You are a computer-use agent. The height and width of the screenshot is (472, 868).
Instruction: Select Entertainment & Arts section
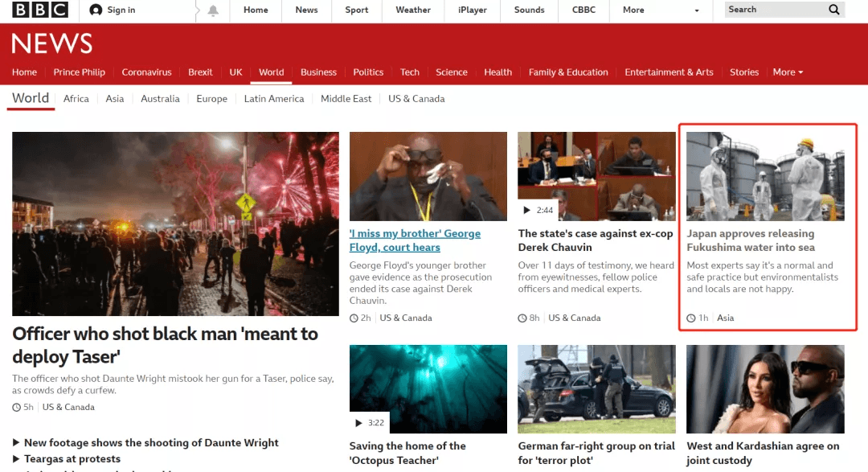669,72
